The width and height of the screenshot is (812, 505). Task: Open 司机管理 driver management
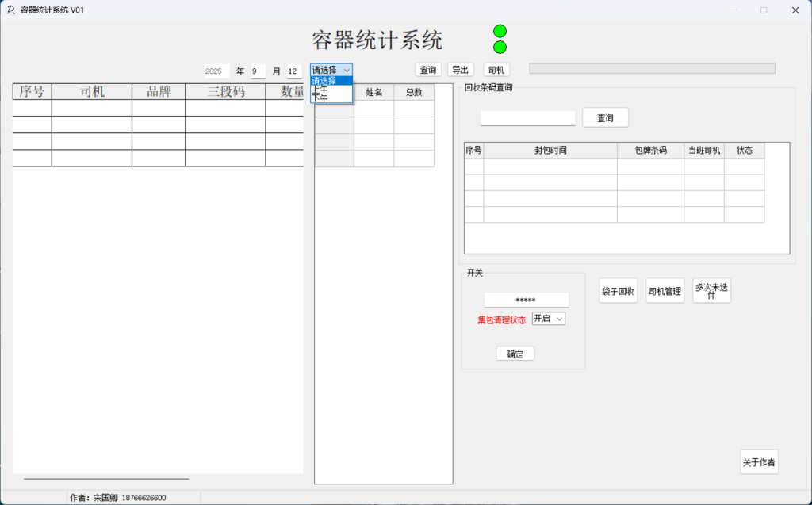point(665,291)
